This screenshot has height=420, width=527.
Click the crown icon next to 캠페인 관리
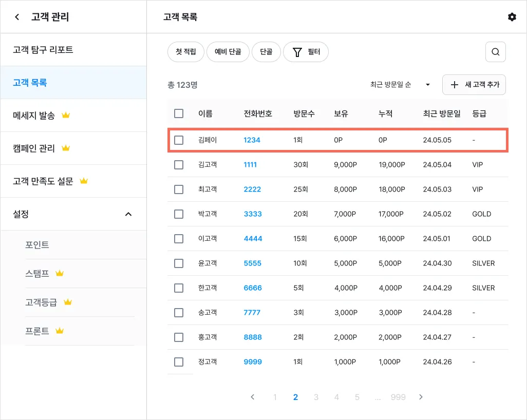tap(66, 148)
